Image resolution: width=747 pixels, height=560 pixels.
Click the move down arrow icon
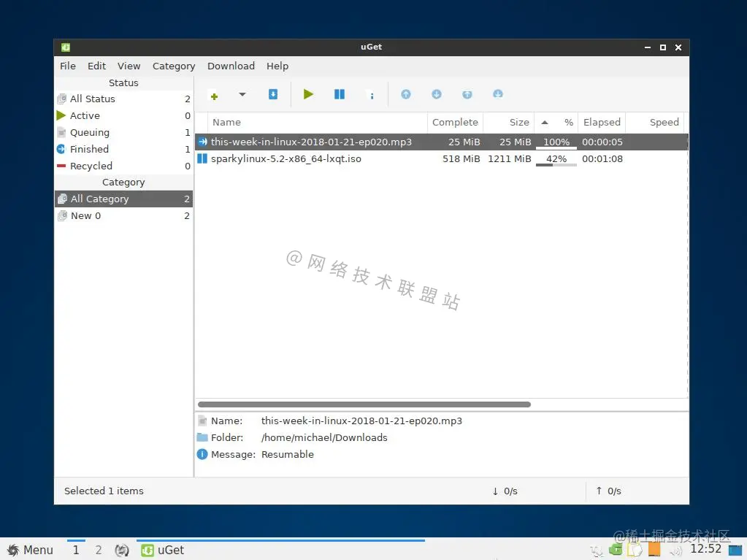[437, 93]
